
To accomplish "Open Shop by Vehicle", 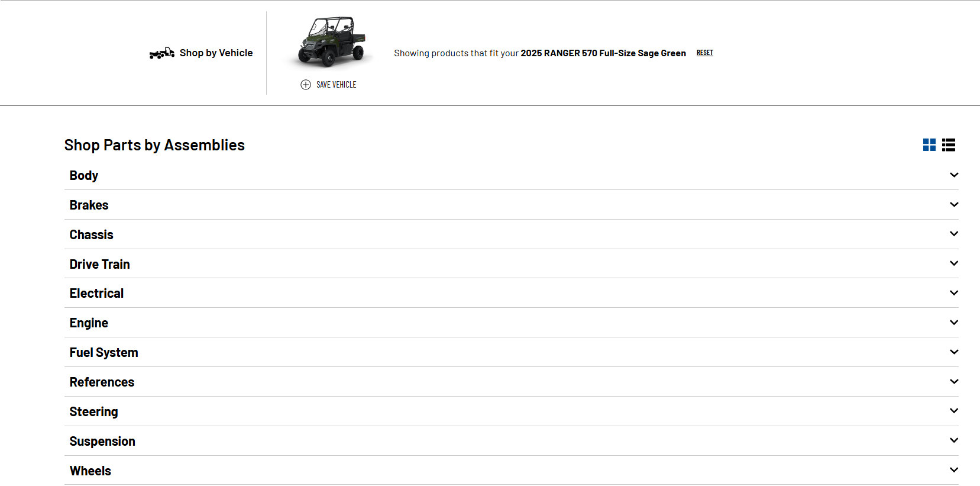I will coord(216,53).
